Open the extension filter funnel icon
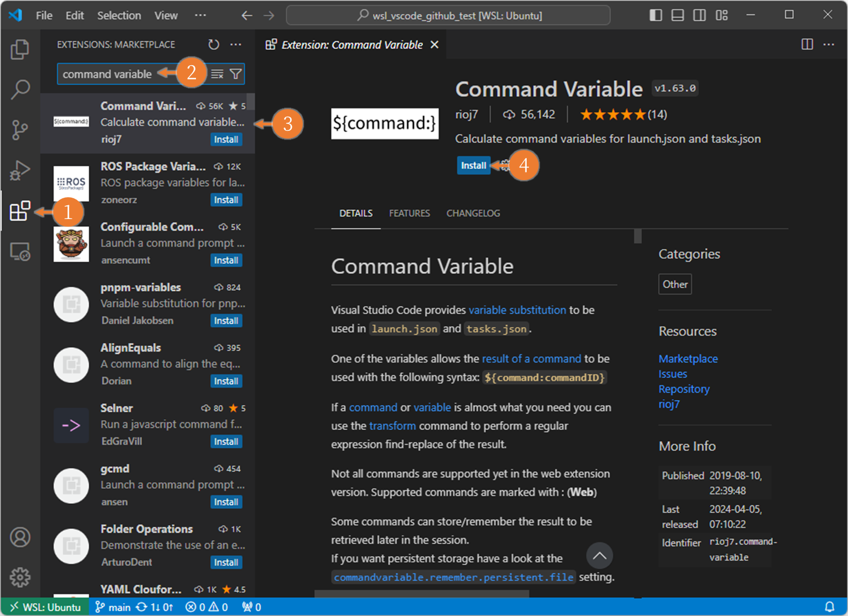This screenshot has width=848, height=616. pyautogui.click(x=235, y=74)
